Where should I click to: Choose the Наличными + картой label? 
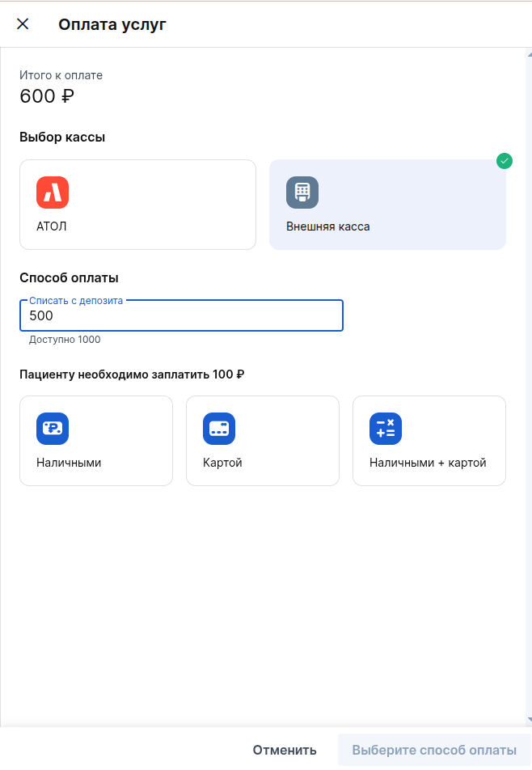[x=428, y=463]
